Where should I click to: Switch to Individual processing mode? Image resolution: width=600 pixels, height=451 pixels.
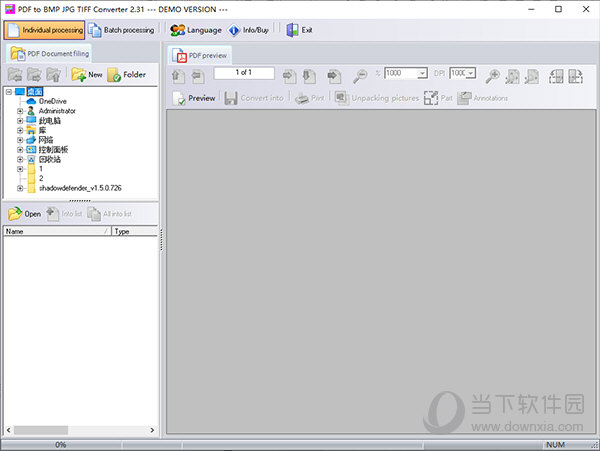[x=44, y=30]
